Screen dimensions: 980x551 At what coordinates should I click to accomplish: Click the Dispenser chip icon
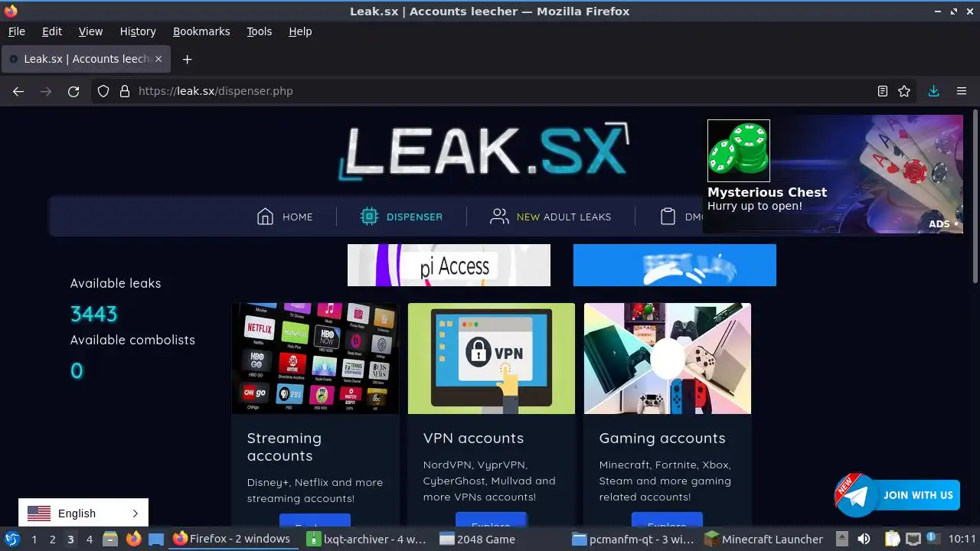pyautogui.click(x=370, y=217)
